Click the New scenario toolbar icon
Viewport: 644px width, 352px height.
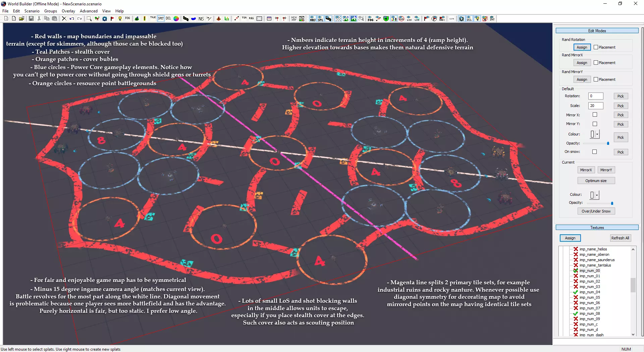[x=6, y=19]
